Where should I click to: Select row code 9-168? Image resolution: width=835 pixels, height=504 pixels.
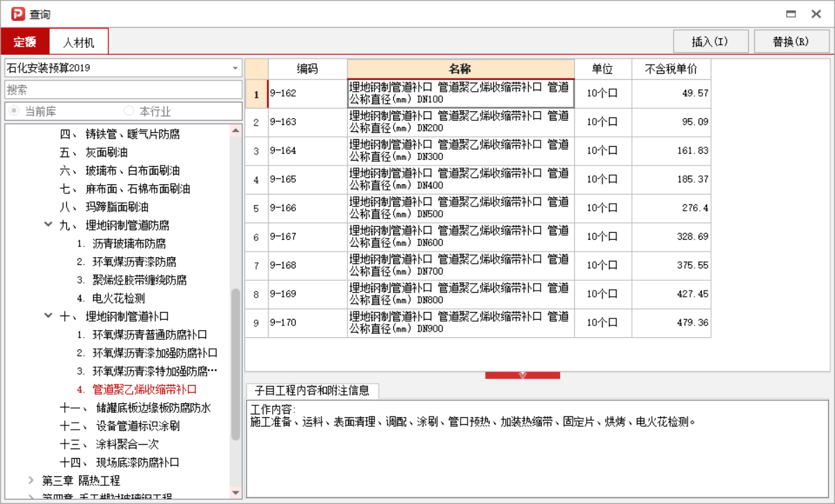[x=308, y=266]
